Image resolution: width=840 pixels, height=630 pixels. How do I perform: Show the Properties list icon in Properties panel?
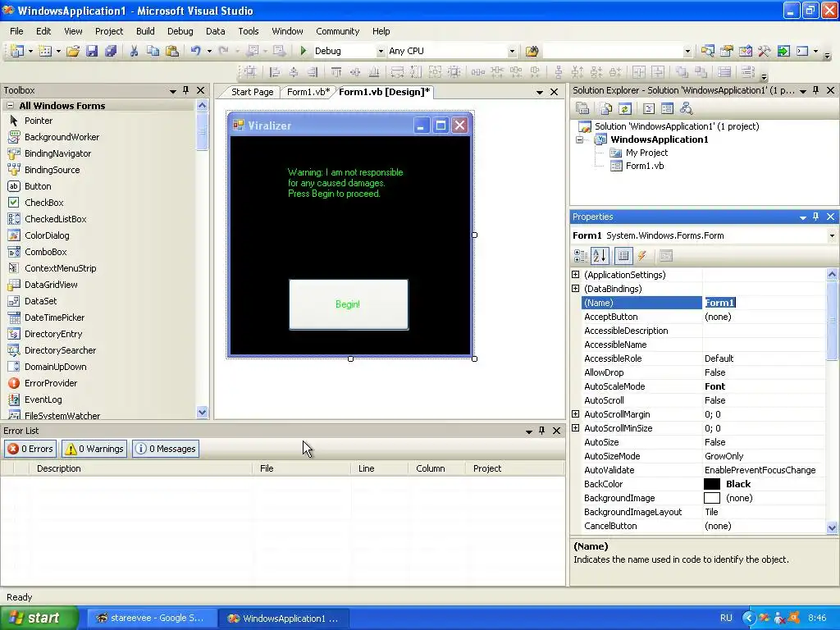623,256
